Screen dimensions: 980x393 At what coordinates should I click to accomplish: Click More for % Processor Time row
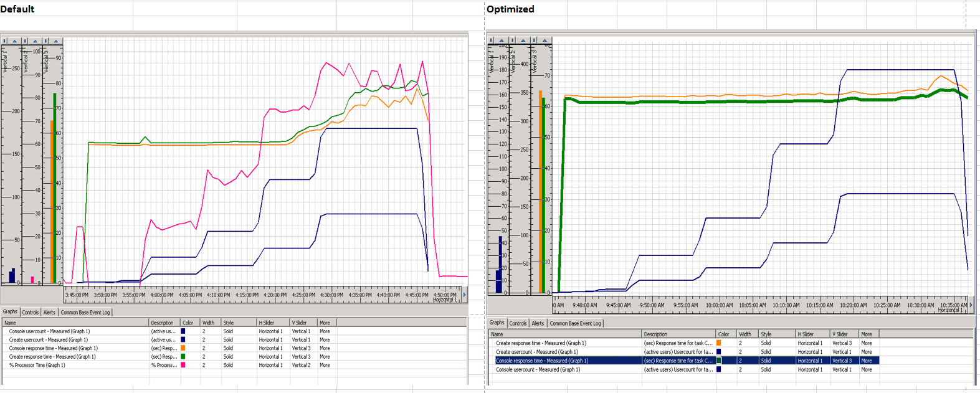coord(325,365)
